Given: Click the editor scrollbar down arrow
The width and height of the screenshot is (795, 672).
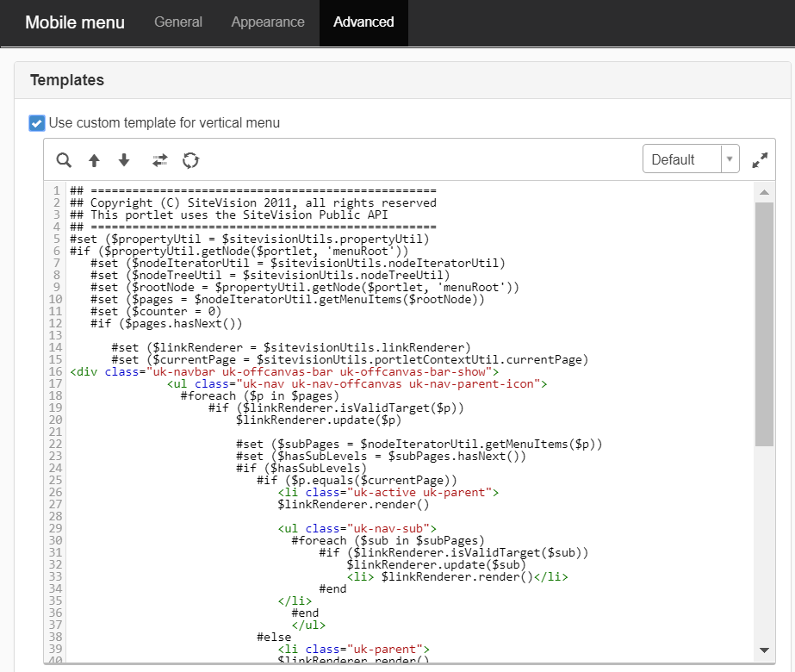Looking at the screenshot, I should (x=763, y=650).
